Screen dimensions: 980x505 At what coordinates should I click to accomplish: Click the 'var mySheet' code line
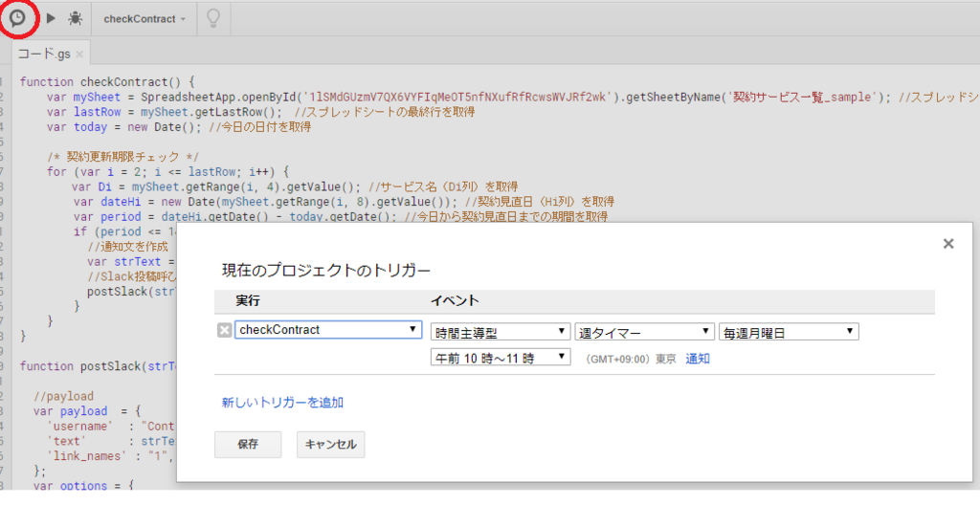[513, 97]
